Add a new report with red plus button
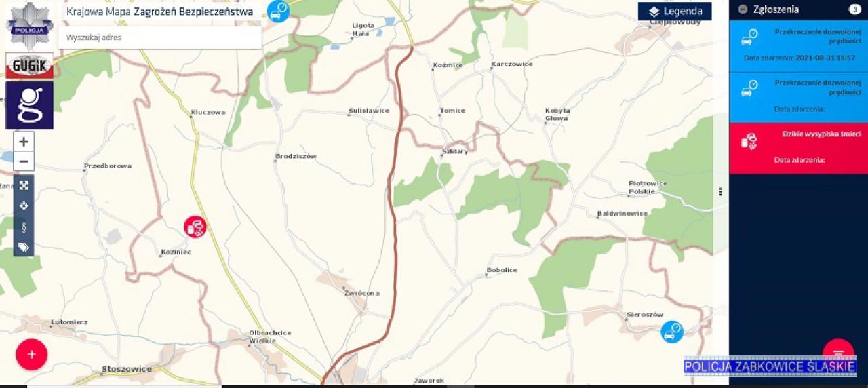 (x=32, y=354)
